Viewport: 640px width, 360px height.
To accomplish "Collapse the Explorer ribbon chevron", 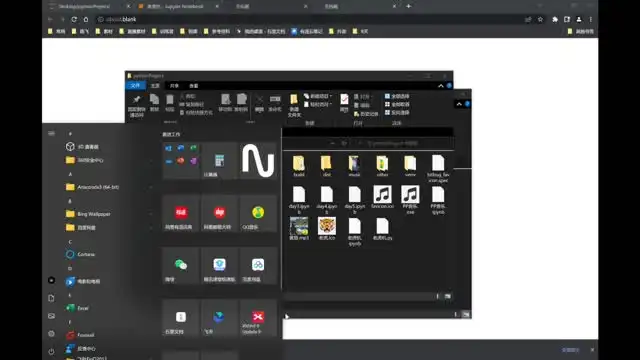I will 441,86.
